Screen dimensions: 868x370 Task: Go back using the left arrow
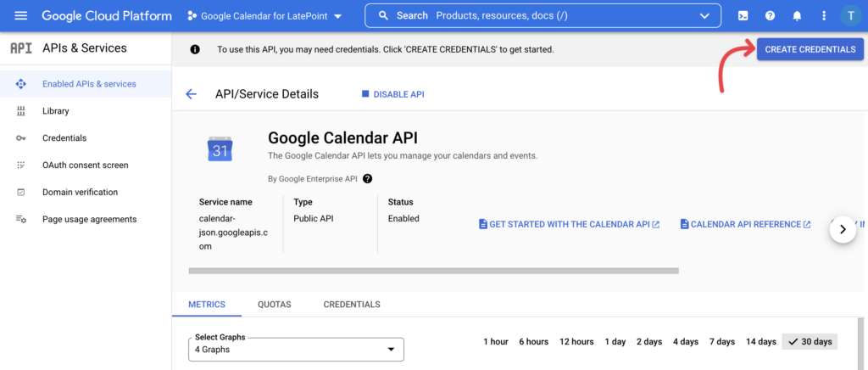pyautogui.click(x=191, y=94)
